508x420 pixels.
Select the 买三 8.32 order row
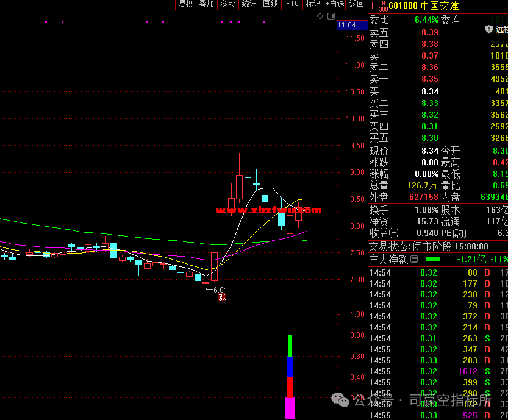438,115
